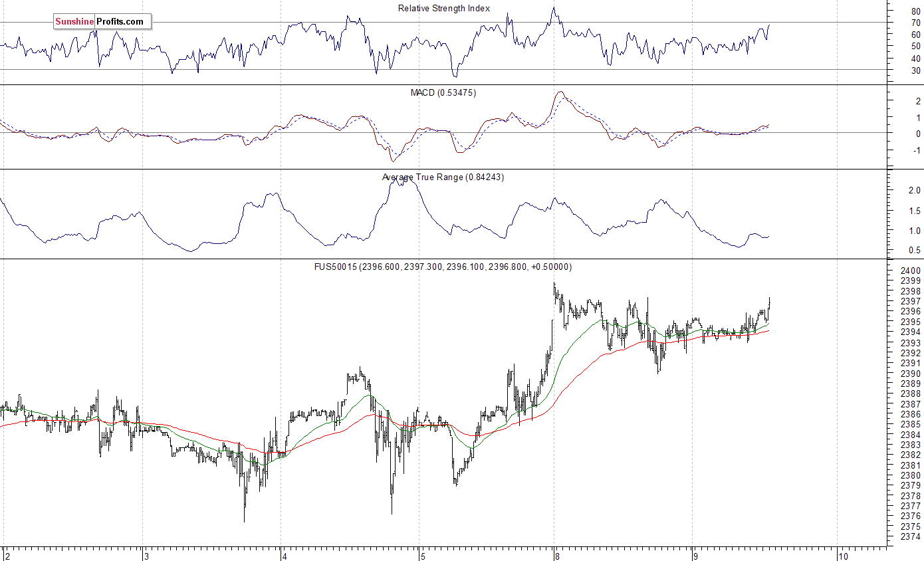Select the FUS50015 price chart title
924x561 pixels.
pos(443,267)
